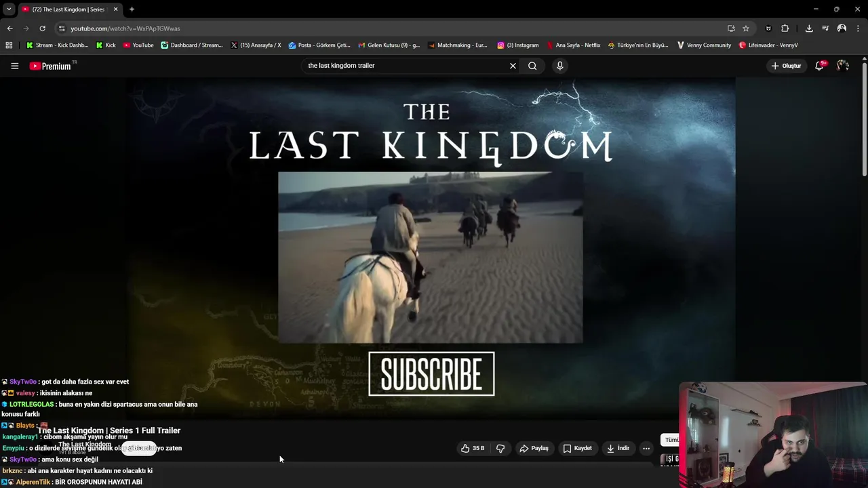Screen dimensions: 868x488
Task: Bookmark this page with the star
Action: (746, 28)
